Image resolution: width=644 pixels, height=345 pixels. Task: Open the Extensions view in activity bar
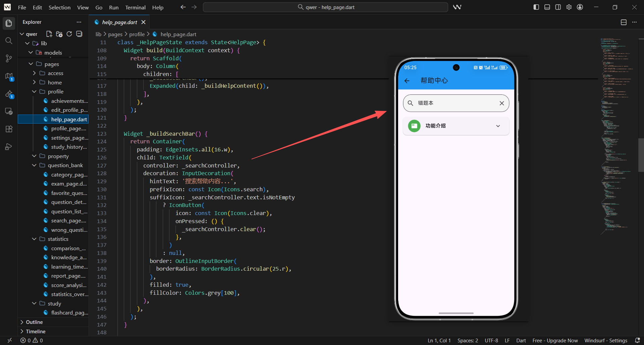tap(9, 129)
